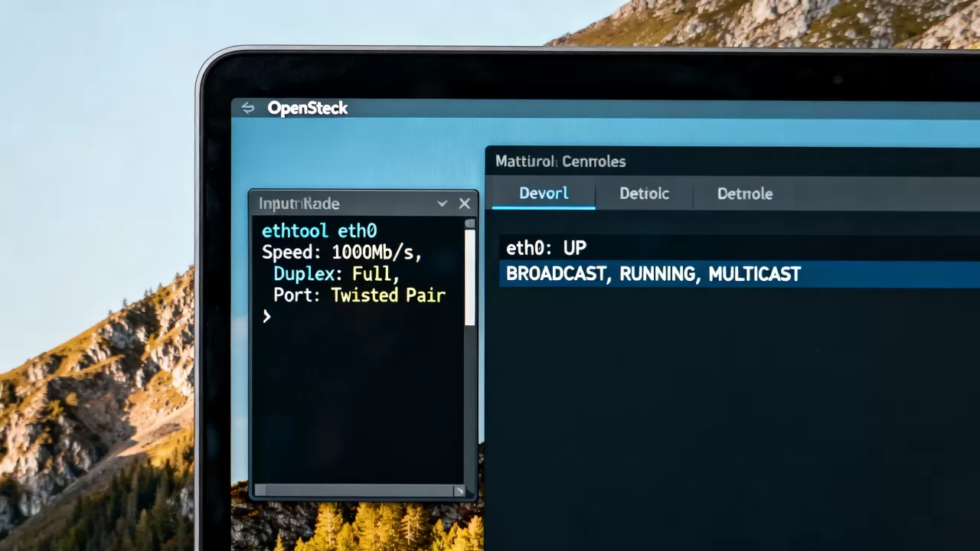This screenshot has height=551, width=980.
Task: Open the Detiolc tab
Action: (x=644, y=194)
